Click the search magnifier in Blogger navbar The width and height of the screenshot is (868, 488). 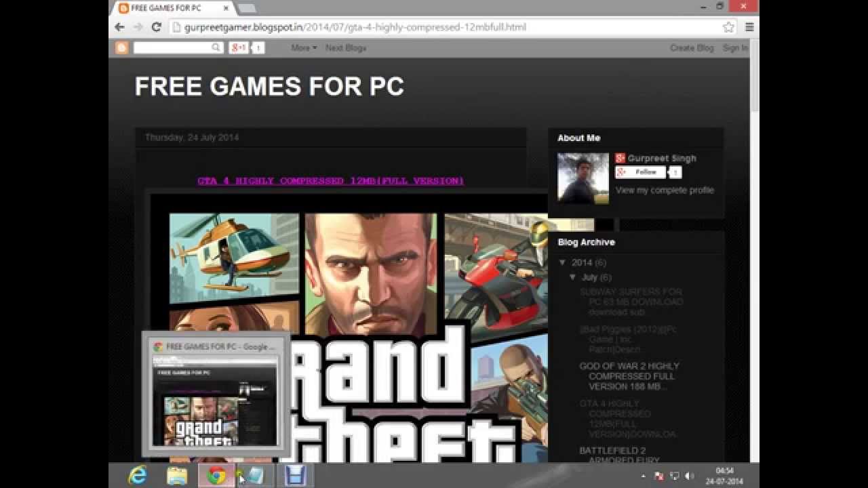coord(216,47)
